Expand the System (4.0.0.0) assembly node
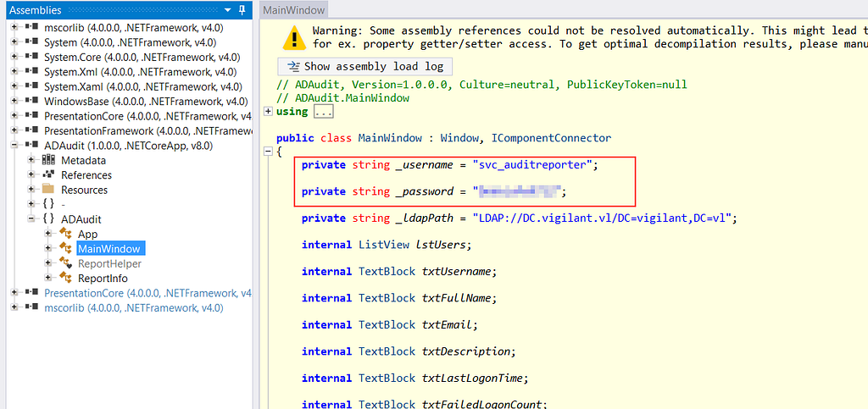Image resolution: width=868 pixels, height=409 pixels. [14, 42]
